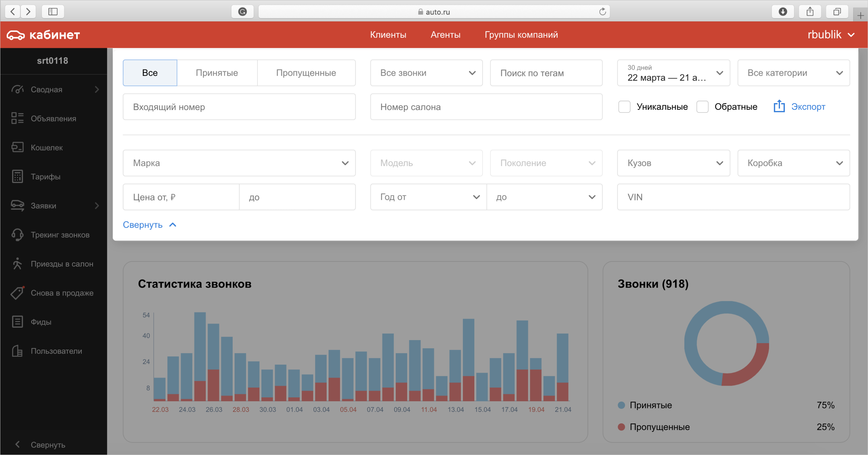
Task: Open the Тарифы calculator icon
Action: (17, 177)
